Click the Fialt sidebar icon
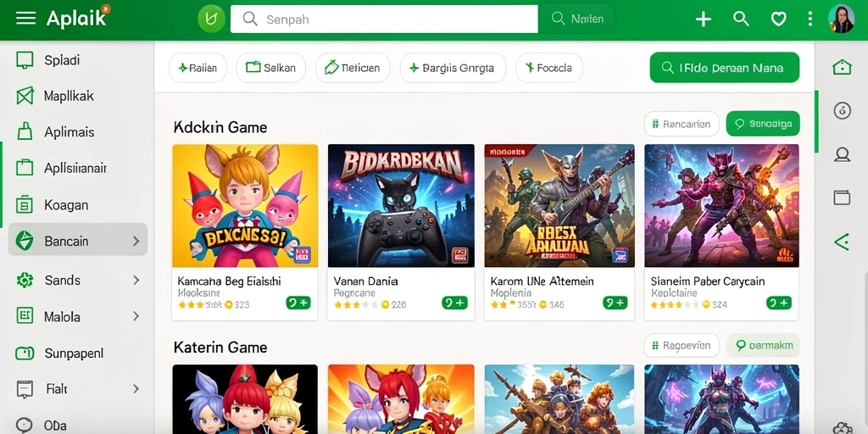The height and width of the screenshot is (434, 868). pyautogui.click(x=25, y=390)
